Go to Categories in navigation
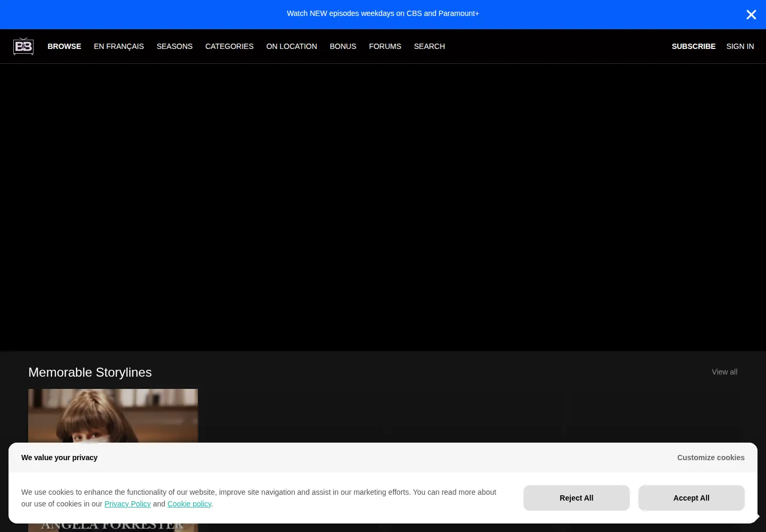 pos(229,46)
